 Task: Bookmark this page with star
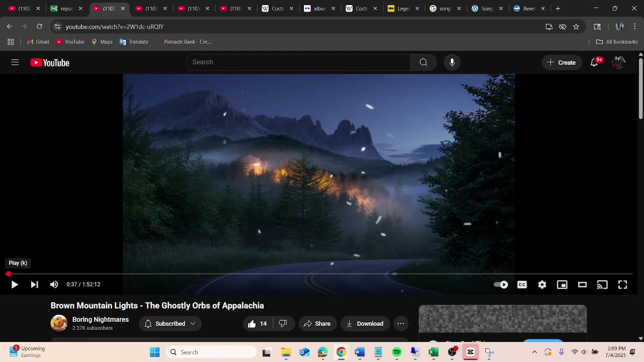click(x=576, y=27)
